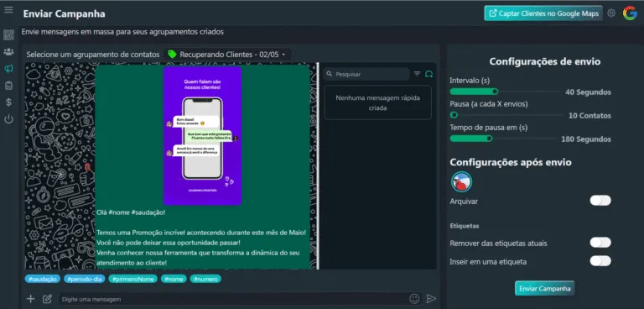Click the Intervalo (s) slider

point(505,92)
